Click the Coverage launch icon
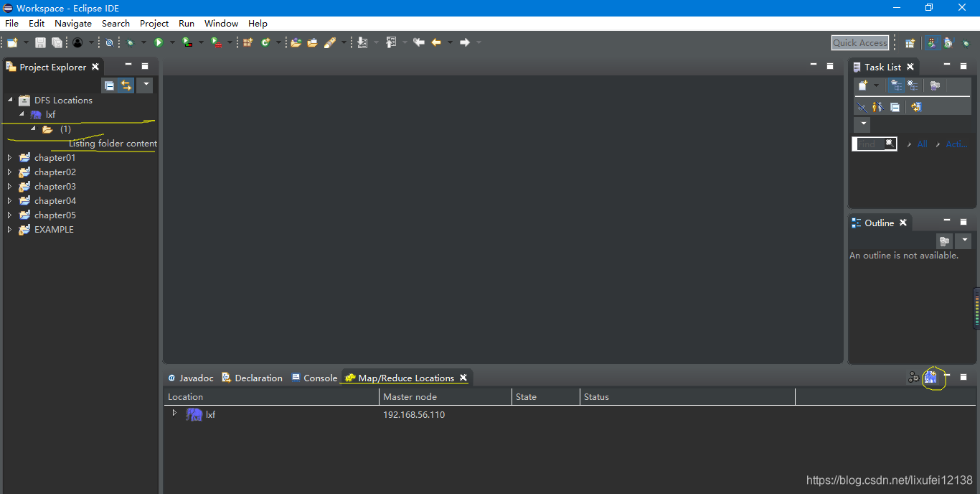980x494 pixels. tap(187, 42)
